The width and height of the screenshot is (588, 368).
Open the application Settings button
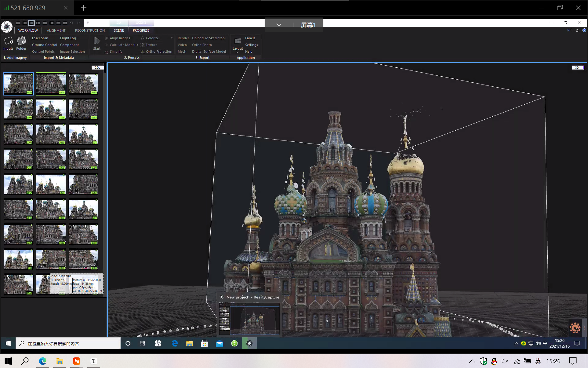click(x=252, y=45)
